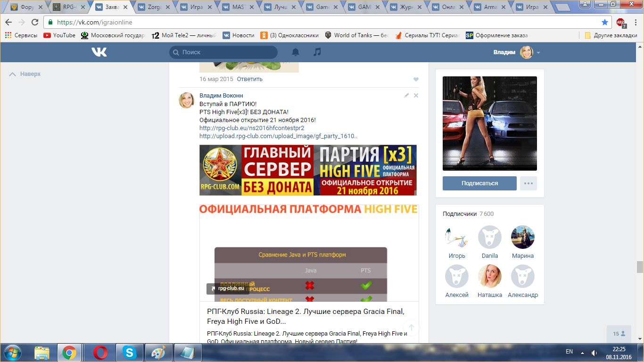Switch input language via EN indicator
This screenshot has width=644, height=362.
point(569,352)
